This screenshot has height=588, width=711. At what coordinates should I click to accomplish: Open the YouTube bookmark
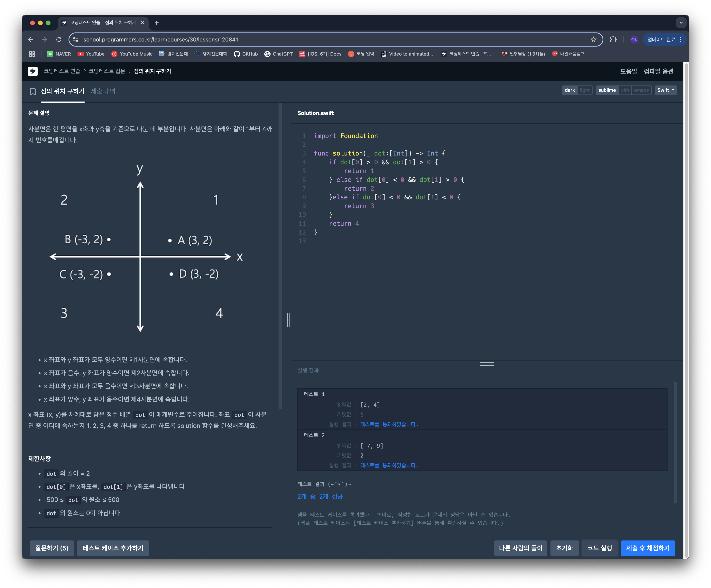91,54
